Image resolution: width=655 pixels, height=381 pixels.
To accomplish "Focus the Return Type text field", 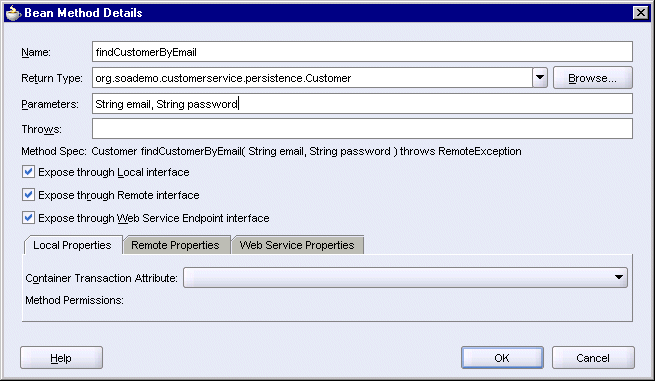I will [312, 78].
